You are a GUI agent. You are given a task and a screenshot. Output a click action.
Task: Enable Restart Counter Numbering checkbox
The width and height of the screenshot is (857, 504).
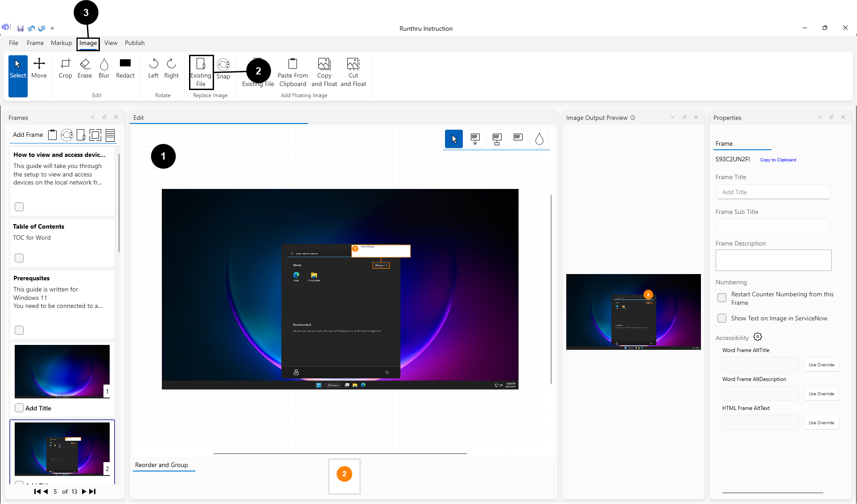click(722, 298)
